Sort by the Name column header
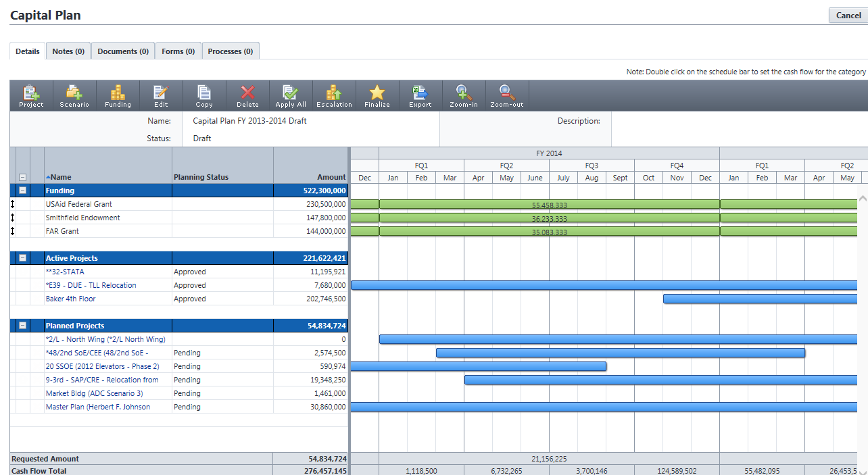Image resolution: width=868 pixels, height=475 pixels. 61,177
